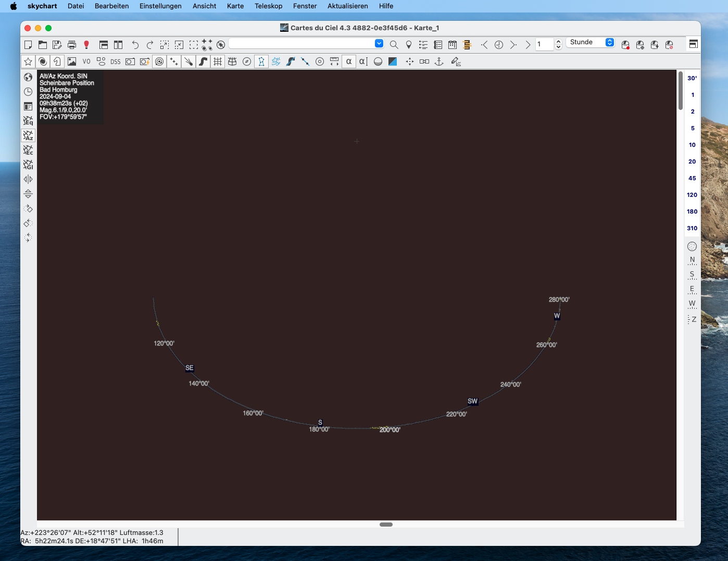Toggle constellation figure lines
The width and height of the screenshot is (728, 561).
(261, 61)
